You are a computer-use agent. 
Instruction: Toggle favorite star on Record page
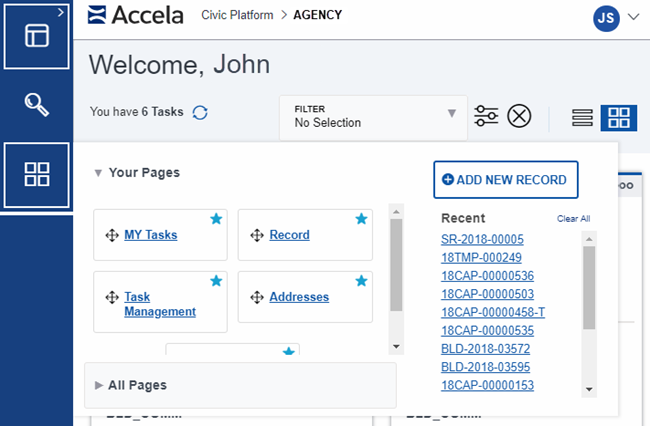pyautogui.click(x=361, y=219)
